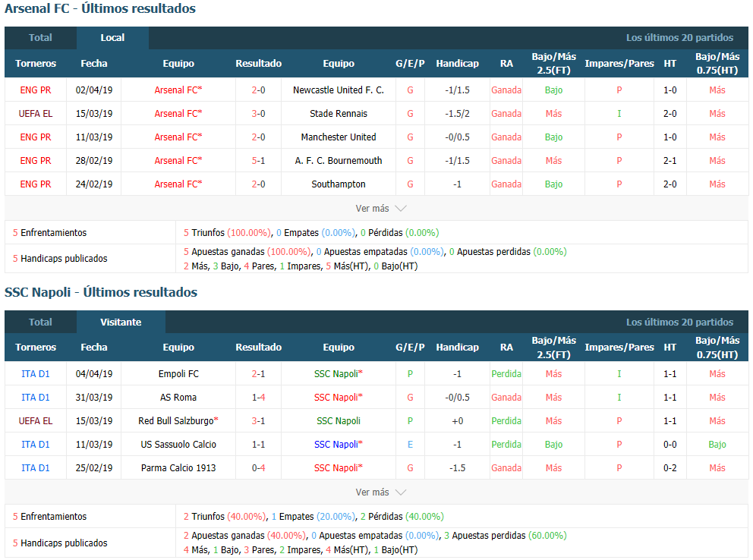The height and width of the screenshot is (560, 753).
Task: Select date 11/03/19 in Manchester United row
Action: (94, 137)
